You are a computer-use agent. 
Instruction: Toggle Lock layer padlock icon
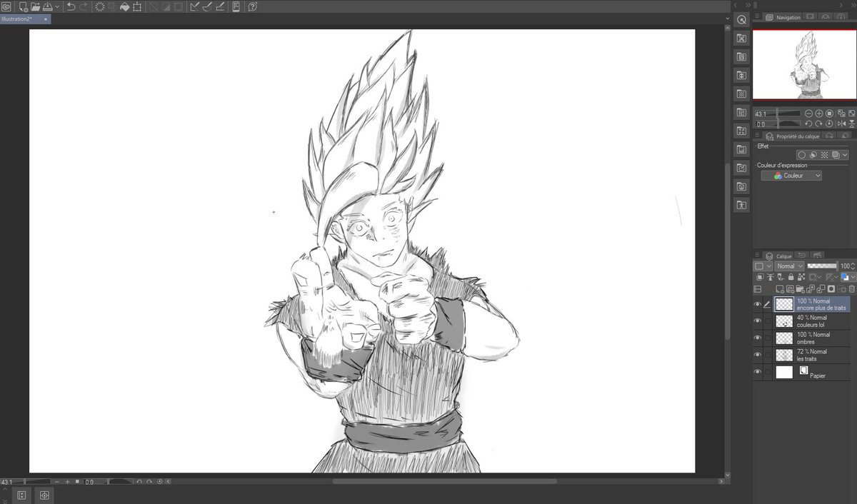pyautogui.click(x=791, y=278)
